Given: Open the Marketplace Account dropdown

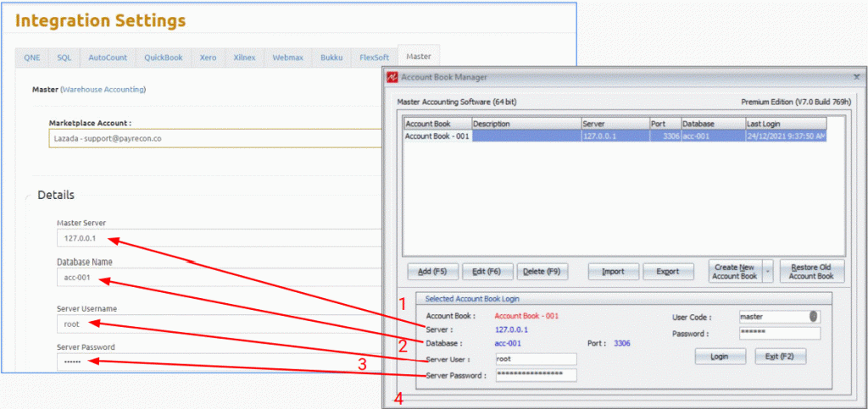Looking at the screenshot, I should click(x=216, y=139).
